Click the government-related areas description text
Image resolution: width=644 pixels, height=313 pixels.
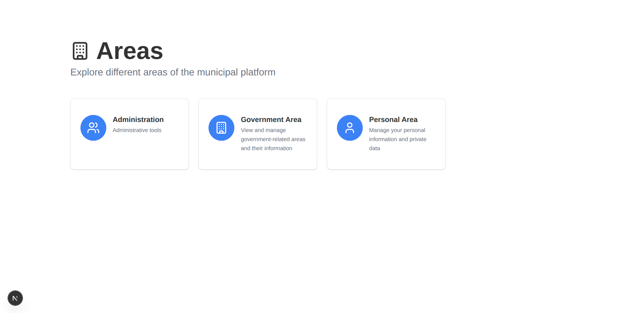point(273,139)
